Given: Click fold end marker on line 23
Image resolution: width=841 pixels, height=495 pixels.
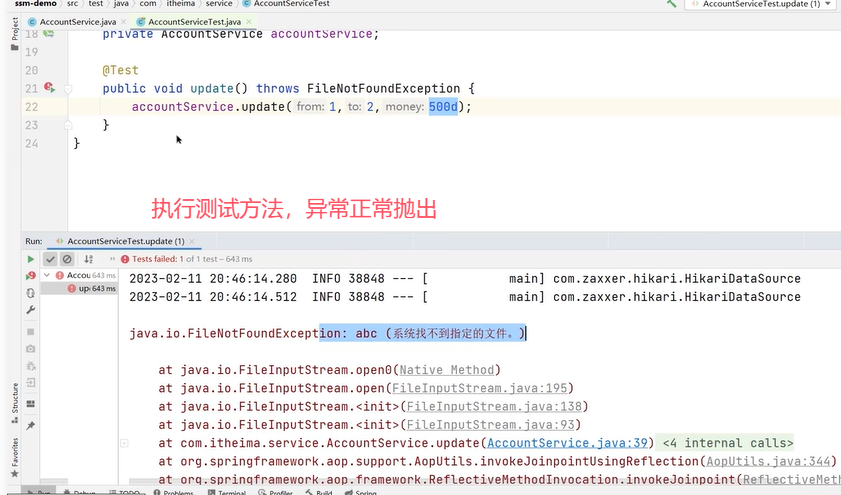Looking at the screenshot, I should (68, 125).
